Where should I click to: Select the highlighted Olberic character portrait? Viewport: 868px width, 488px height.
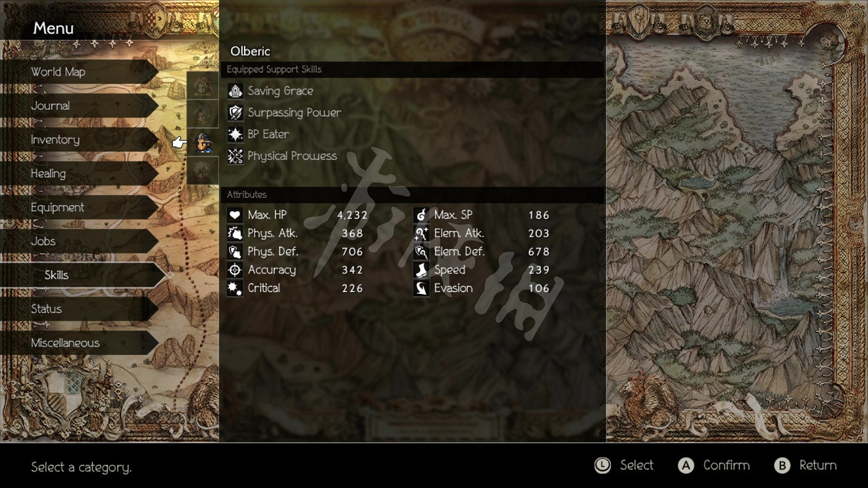203,143
